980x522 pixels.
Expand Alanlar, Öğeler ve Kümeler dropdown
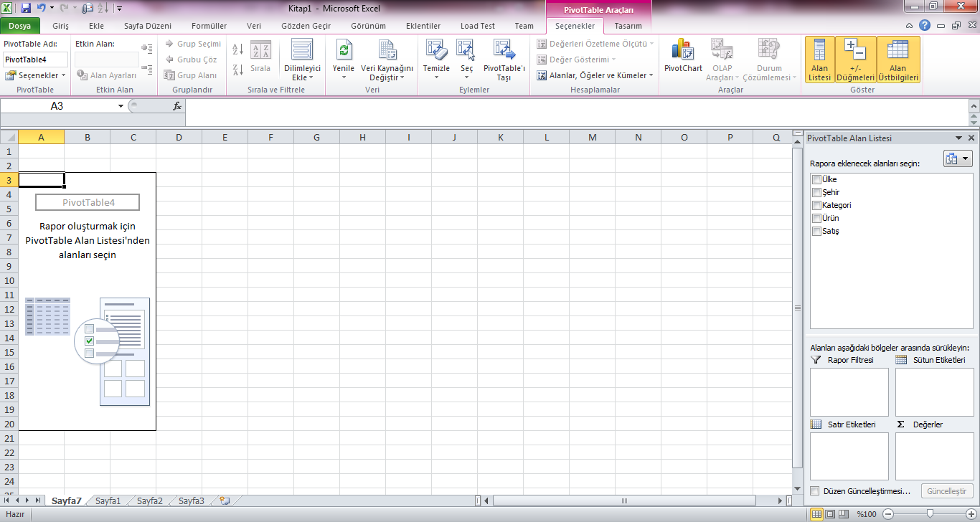tap(595, 75)
